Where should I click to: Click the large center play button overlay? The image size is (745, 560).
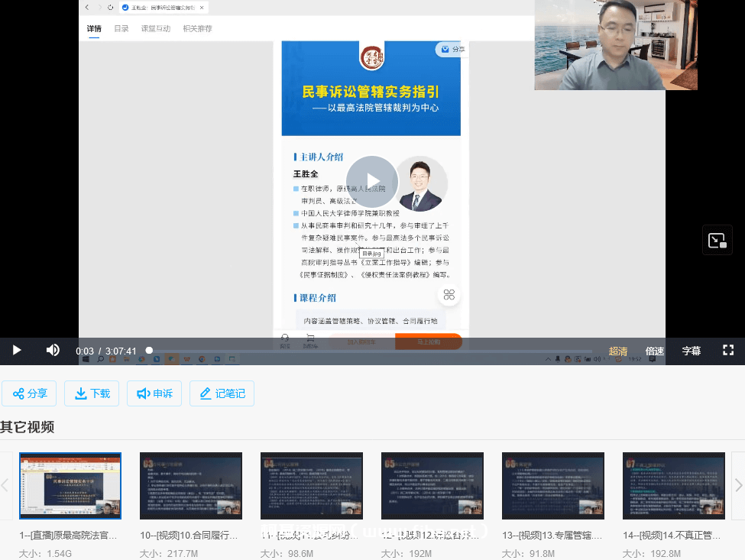pos(372,181)
